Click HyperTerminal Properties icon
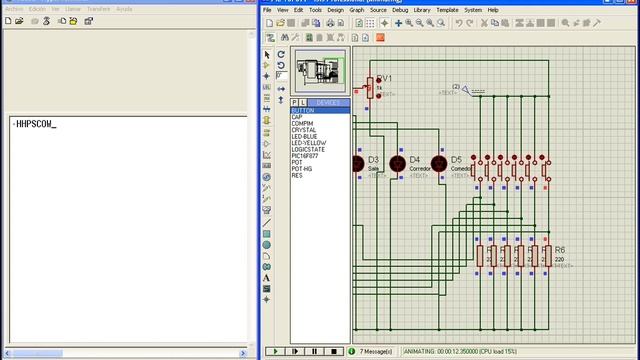The image size is (640, 360). point(88,21)
